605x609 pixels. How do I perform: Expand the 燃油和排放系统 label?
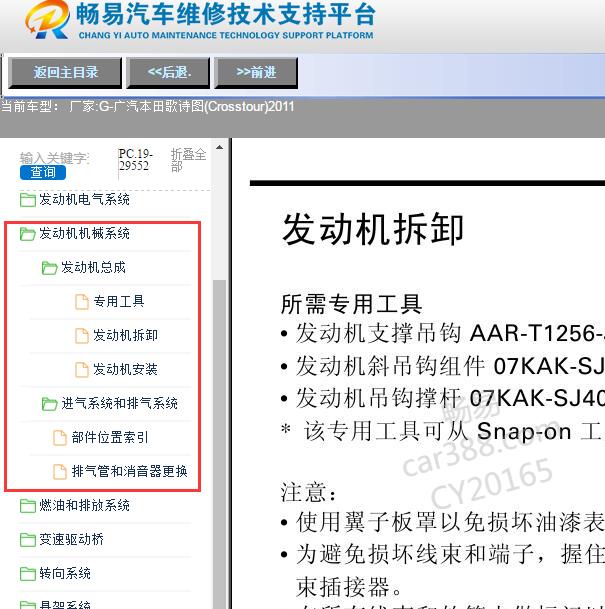(84, 505)
